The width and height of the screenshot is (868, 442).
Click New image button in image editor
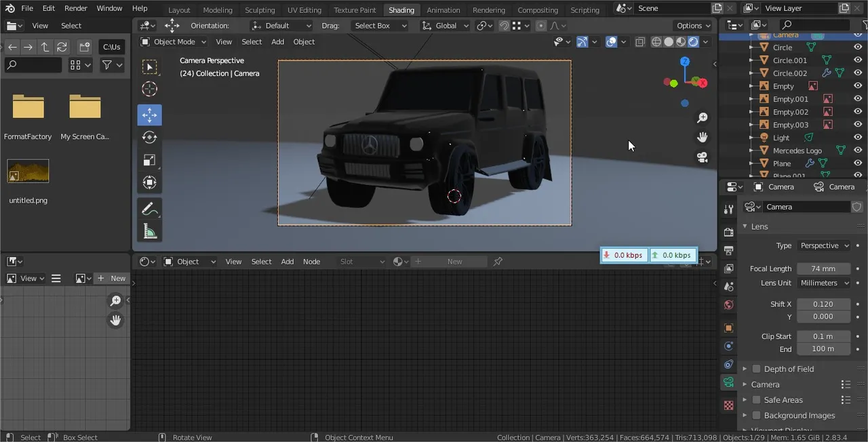click(x=112, y=279)
